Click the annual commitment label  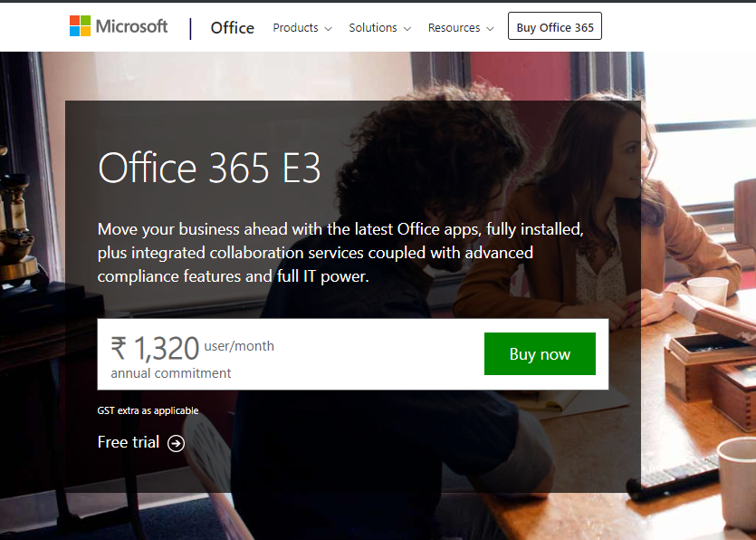tap(170, 372)
